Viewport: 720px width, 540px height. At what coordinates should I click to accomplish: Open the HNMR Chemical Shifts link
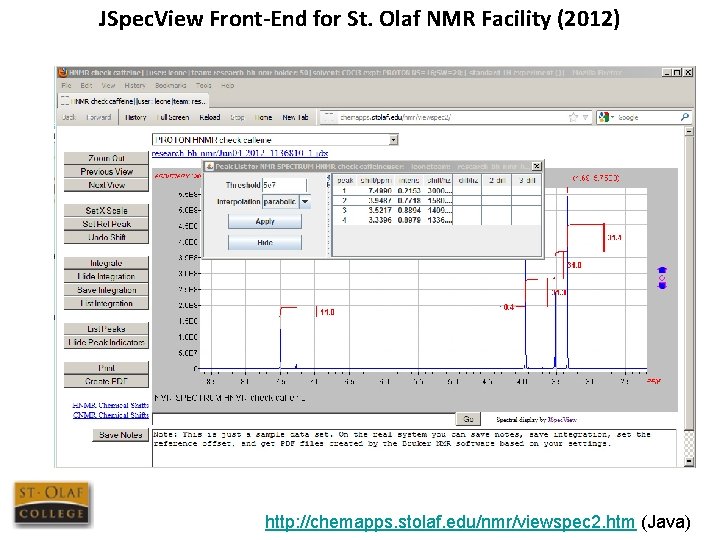coord(110,405)
